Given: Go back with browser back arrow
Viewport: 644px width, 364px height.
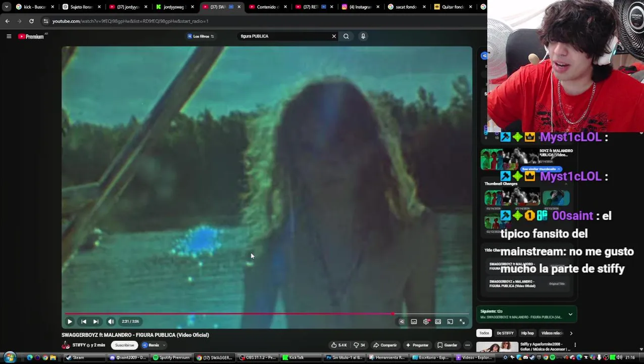Looking at the screenshot, I should [7, 21].
